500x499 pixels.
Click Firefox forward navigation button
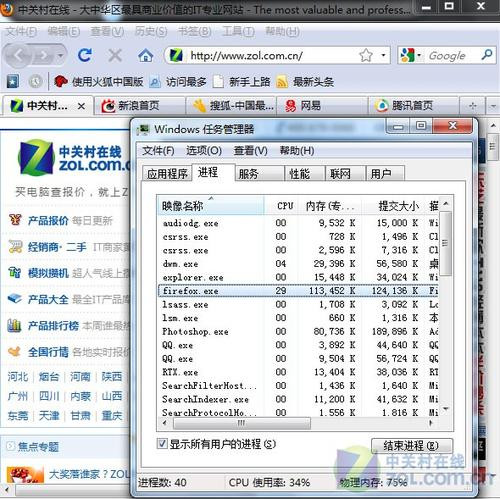pyautogui.click(x=44, y=55)
